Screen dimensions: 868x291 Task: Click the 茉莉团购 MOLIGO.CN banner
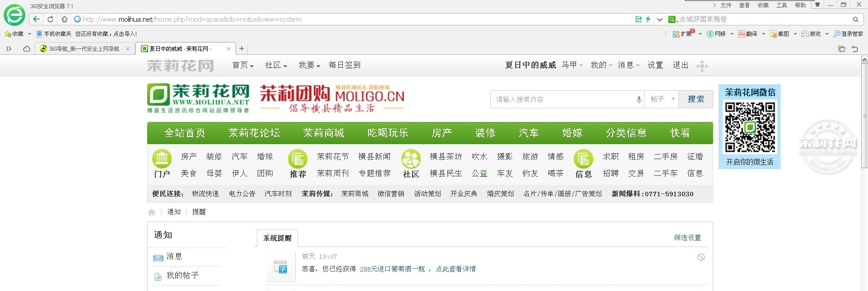click(x=332, y=98)
